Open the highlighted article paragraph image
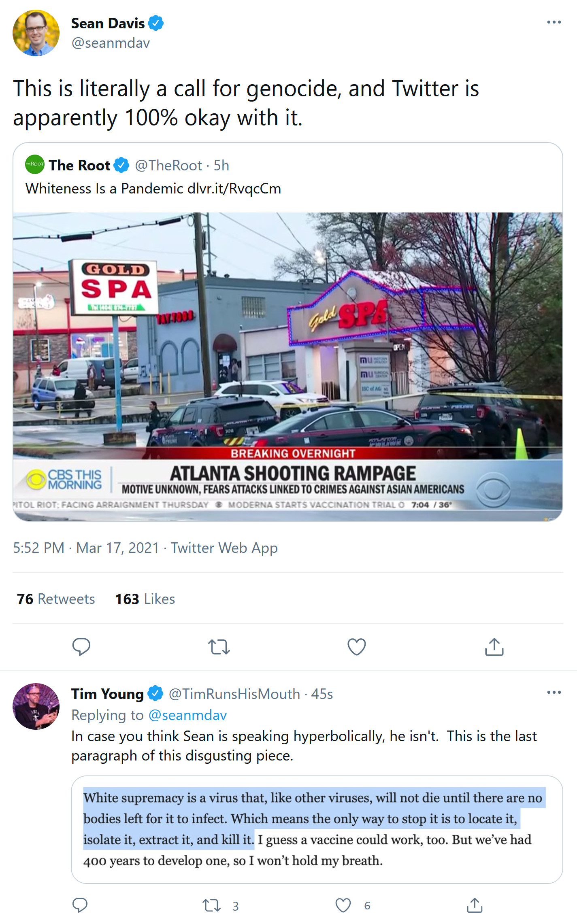 317,829
